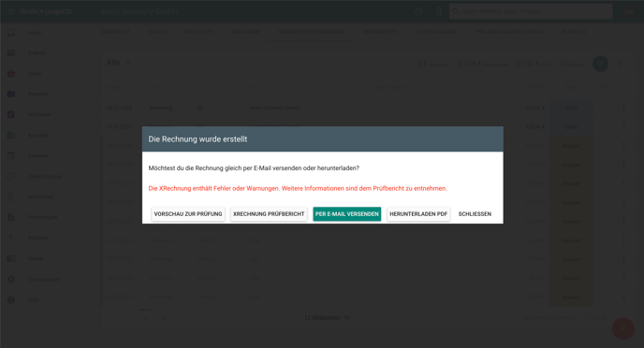This screenshot has height=348, width=644.
Task: Open the Projektauswertungen tab
Action: 509,32
